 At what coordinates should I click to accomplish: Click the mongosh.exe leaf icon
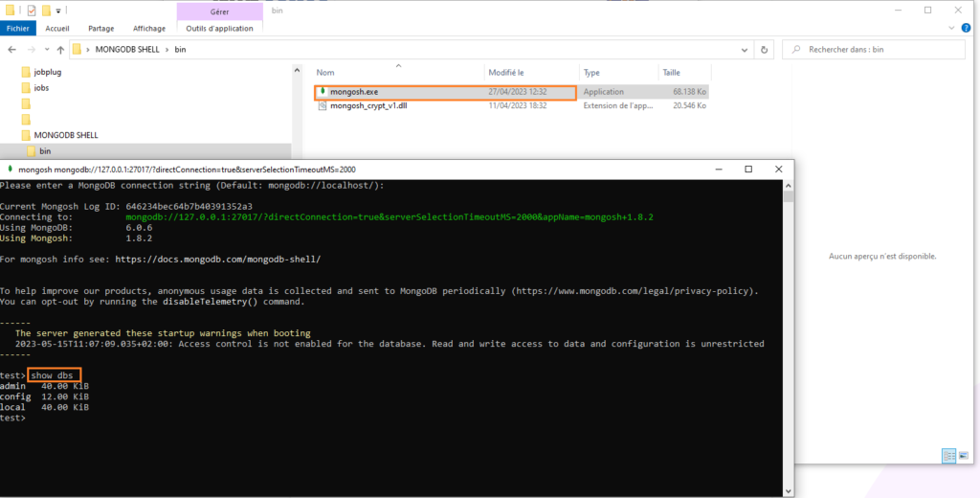tap(323, 91)
